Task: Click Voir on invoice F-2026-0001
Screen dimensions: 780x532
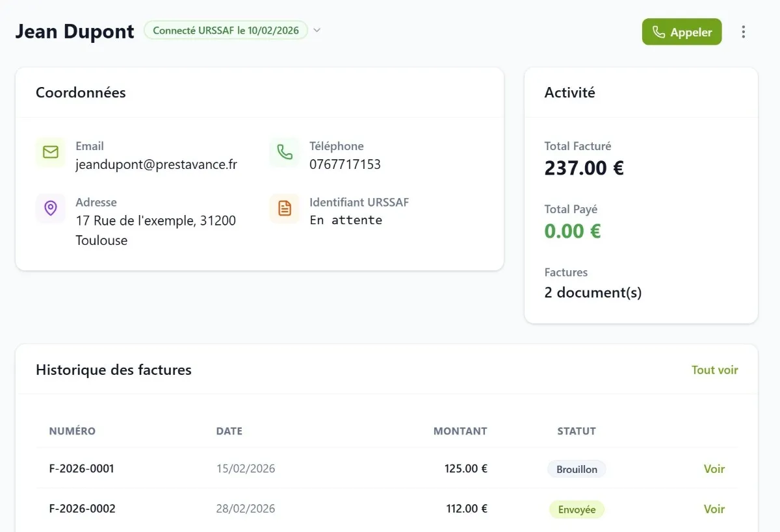Action: coord(714,468)
